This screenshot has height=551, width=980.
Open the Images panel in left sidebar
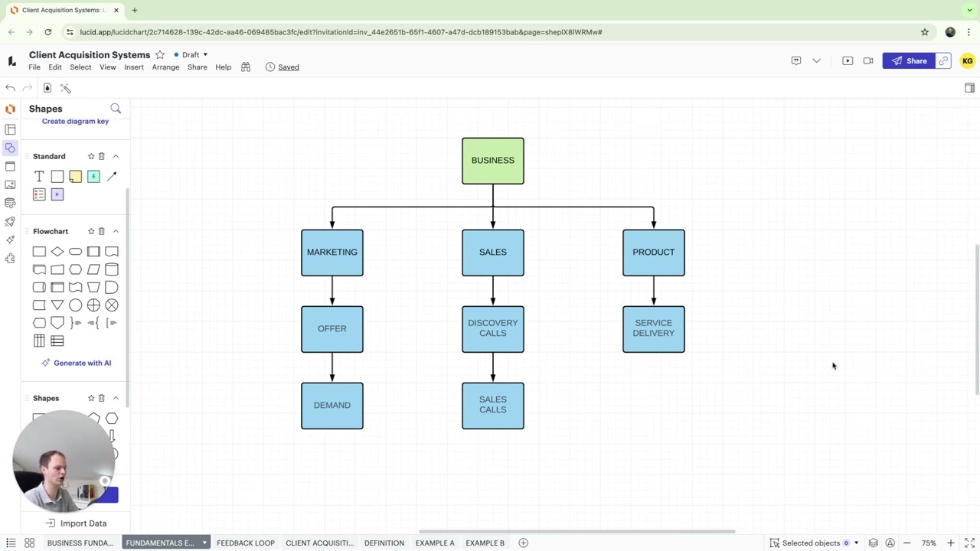(10, 184)
